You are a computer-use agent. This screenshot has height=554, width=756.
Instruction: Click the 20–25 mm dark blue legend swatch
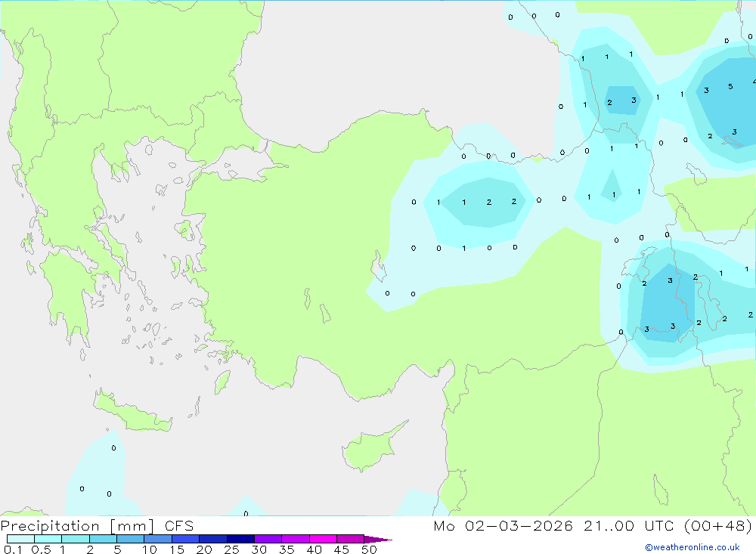(x=213, y=539)
